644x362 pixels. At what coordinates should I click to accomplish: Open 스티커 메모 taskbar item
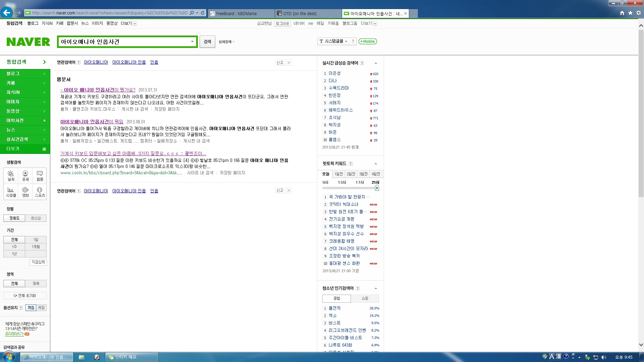132,357
